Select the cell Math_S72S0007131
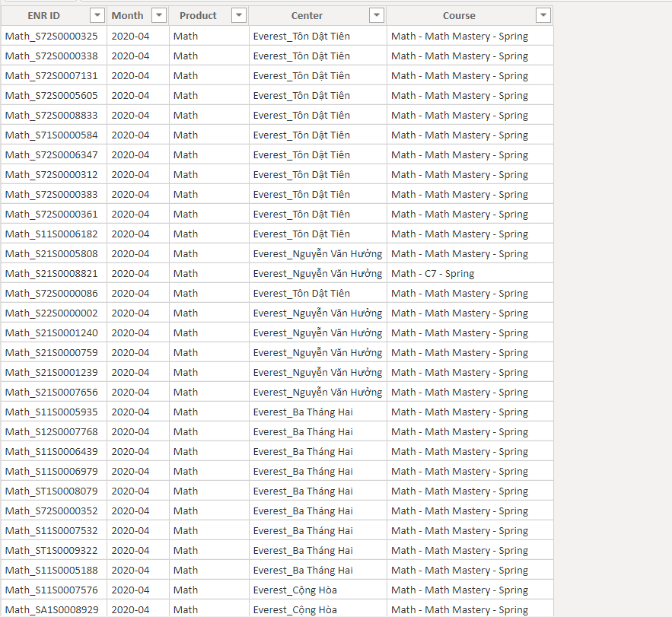The height and width of the screenshot is (617, 672). [x=54, y=75]
